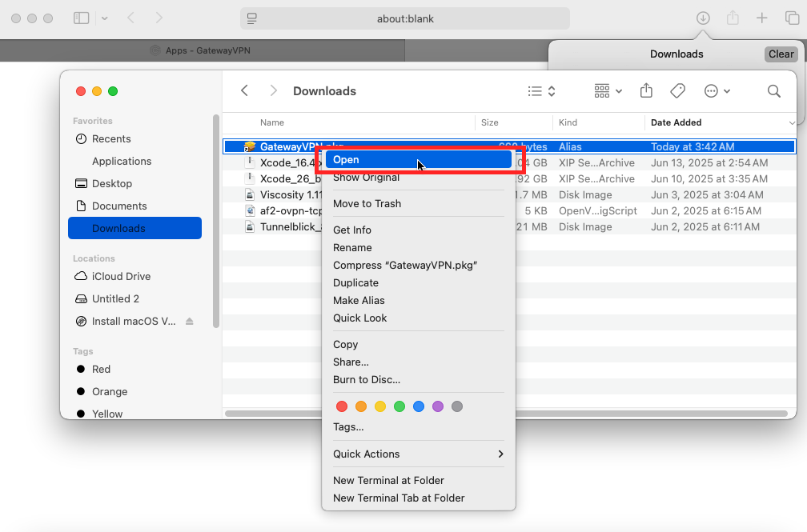Switch to Apps - GatewayVPN tab
Viewport: 807px width, 532px height.
pos(203,50)
